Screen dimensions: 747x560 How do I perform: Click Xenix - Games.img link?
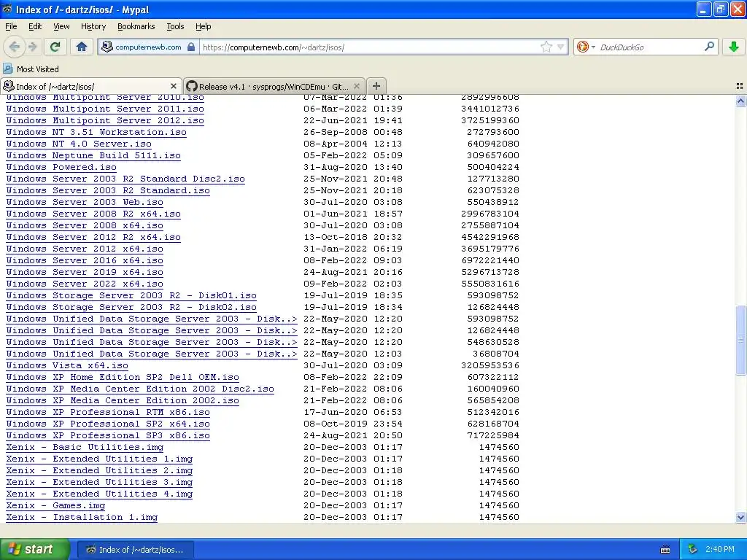coord(55,506)
